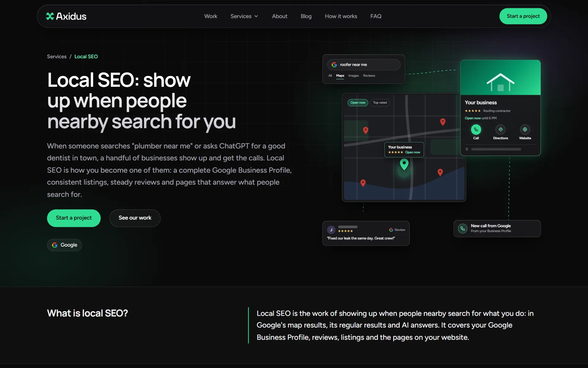Toggle the Open now map filter

pos(358,103)
